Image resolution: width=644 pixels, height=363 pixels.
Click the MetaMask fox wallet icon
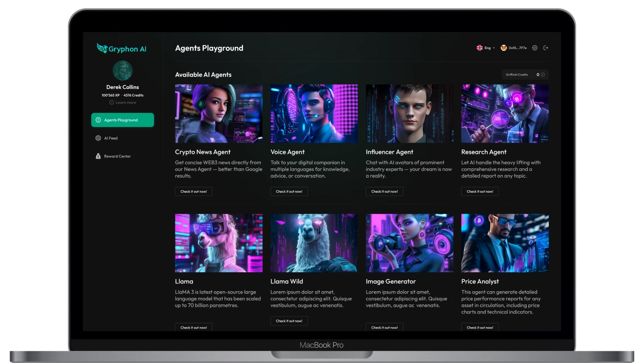(x=503, y=48)
